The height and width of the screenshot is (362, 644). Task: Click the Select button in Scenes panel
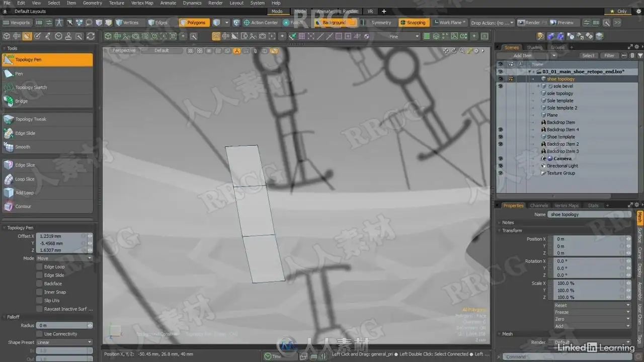point(588,56)
